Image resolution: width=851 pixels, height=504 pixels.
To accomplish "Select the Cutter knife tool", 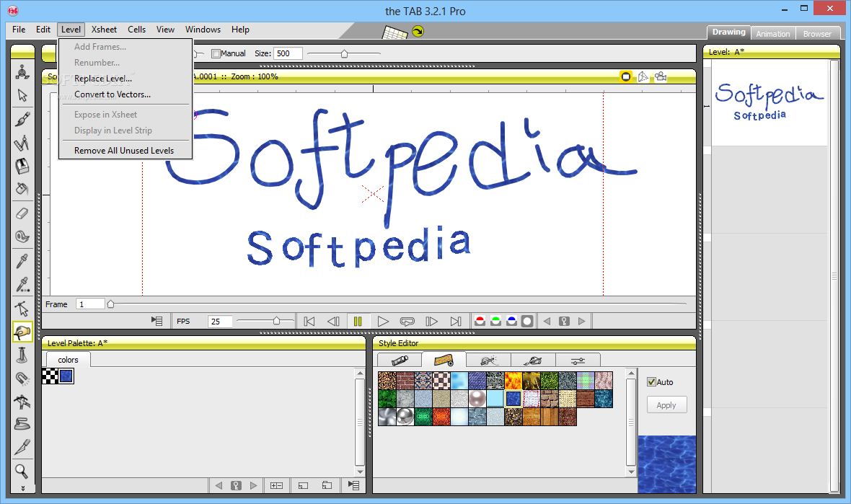I will coord(22,447).
